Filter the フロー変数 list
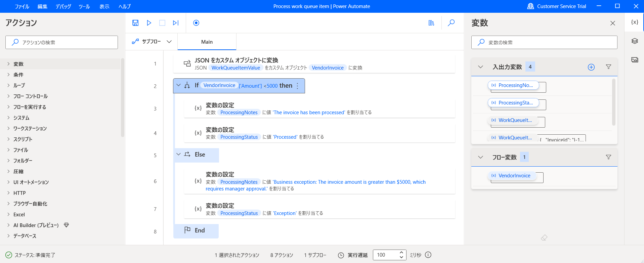Screen dimensions: 644x263 608,157
